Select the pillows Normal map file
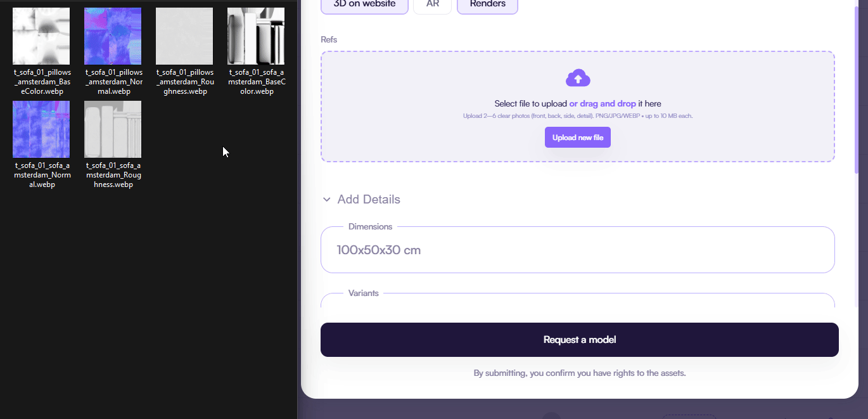Screen dimensions: 868x419 (113, 36)
